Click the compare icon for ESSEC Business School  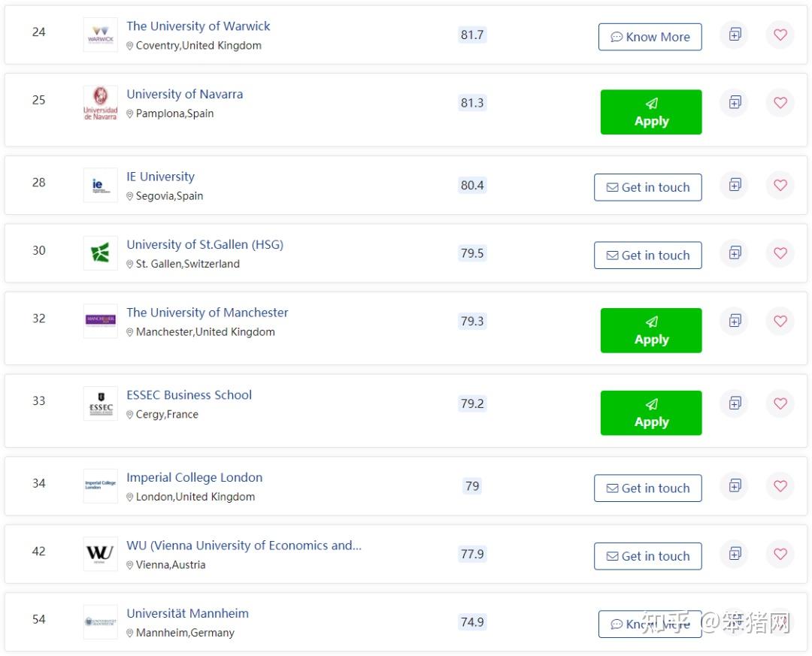pos(734,404)
